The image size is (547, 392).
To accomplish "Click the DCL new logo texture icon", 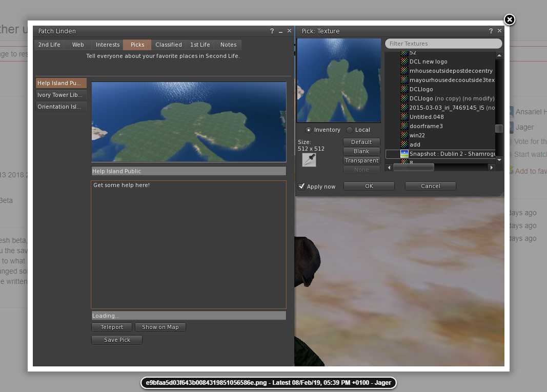I will coord(404,61).
